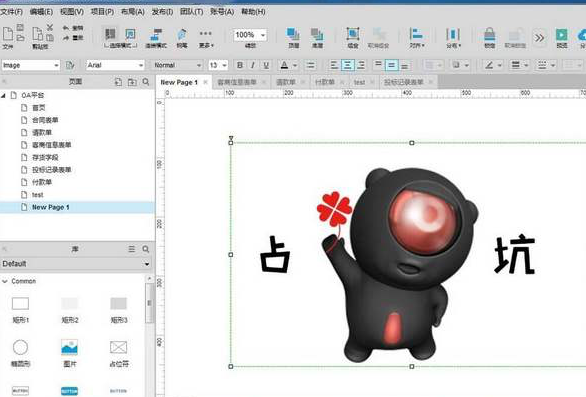Click the search icon in the Pages panel
This screenshot has width=586, height=397.
pyautogui.click(x=146, y=82)
